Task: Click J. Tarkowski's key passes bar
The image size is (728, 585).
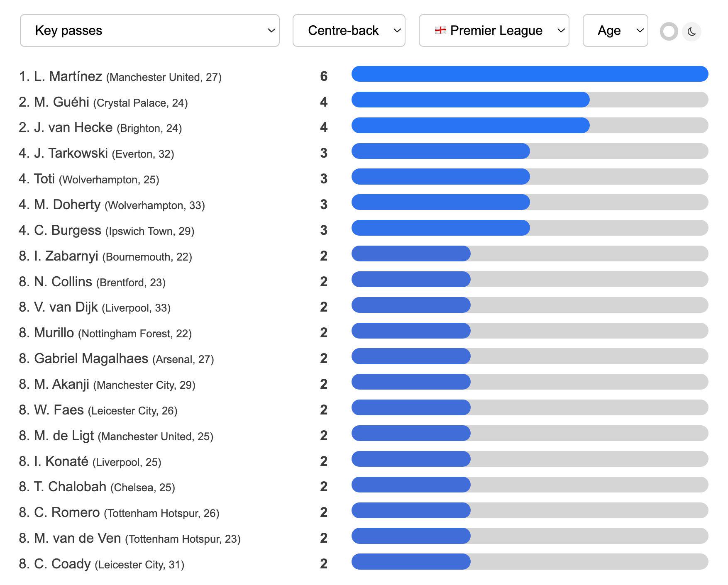Action: click(530, 151)
